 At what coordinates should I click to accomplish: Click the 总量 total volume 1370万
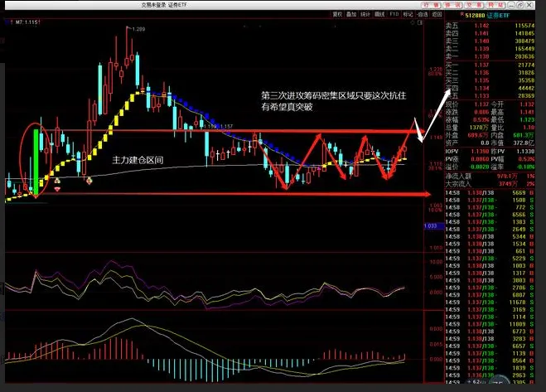[478, 127]
